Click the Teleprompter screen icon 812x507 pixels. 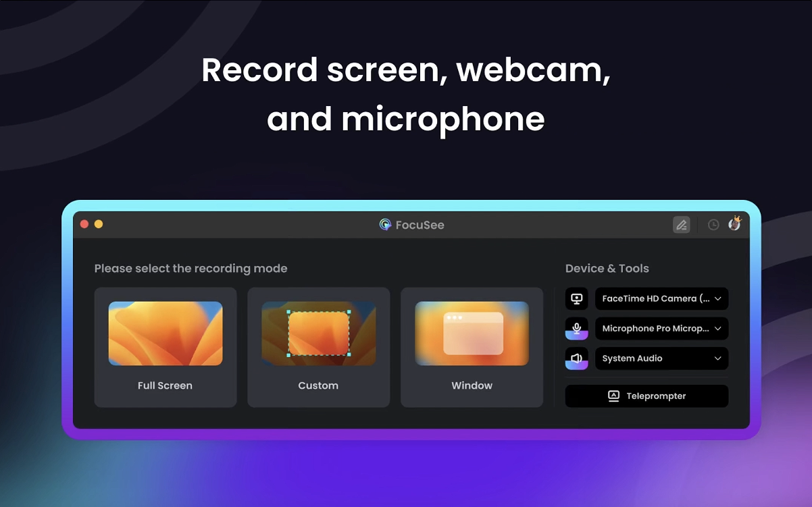(613, 396)
